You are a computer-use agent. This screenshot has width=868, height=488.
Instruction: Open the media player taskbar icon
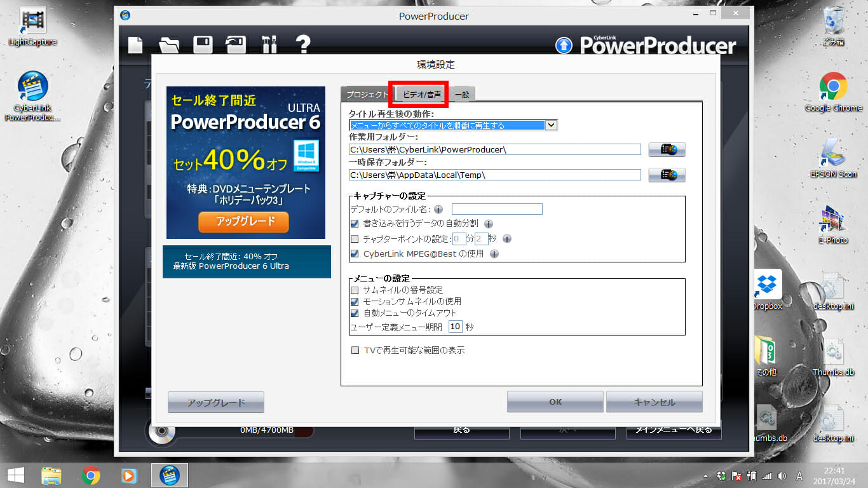(x=129, y=475)
